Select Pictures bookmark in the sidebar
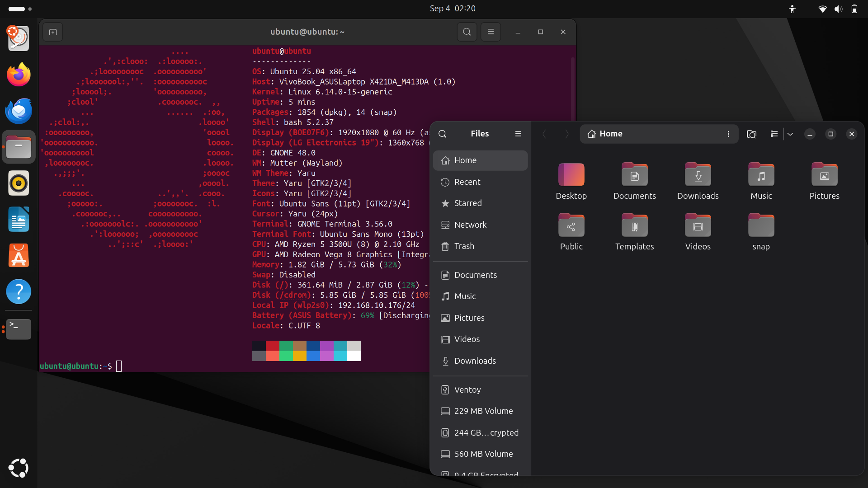This screenshot has height=488, width=868. point(480,318)
